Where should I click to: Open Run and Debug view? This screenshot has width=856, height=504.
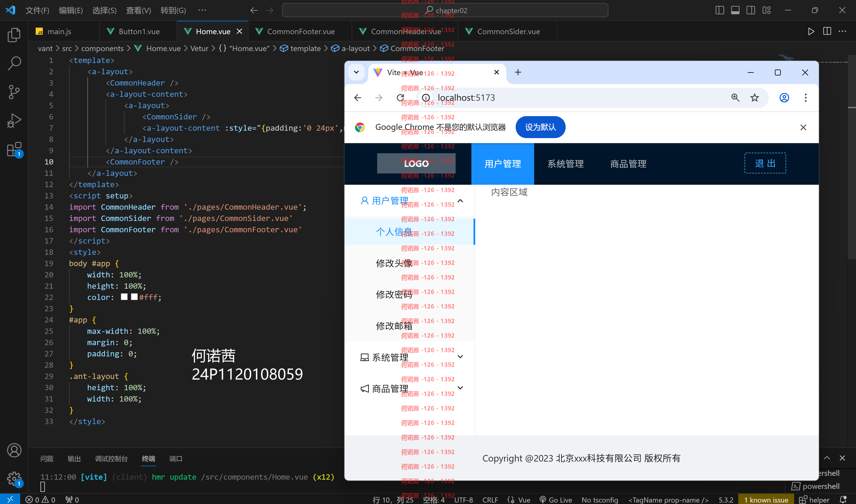[x=14, y=120]
